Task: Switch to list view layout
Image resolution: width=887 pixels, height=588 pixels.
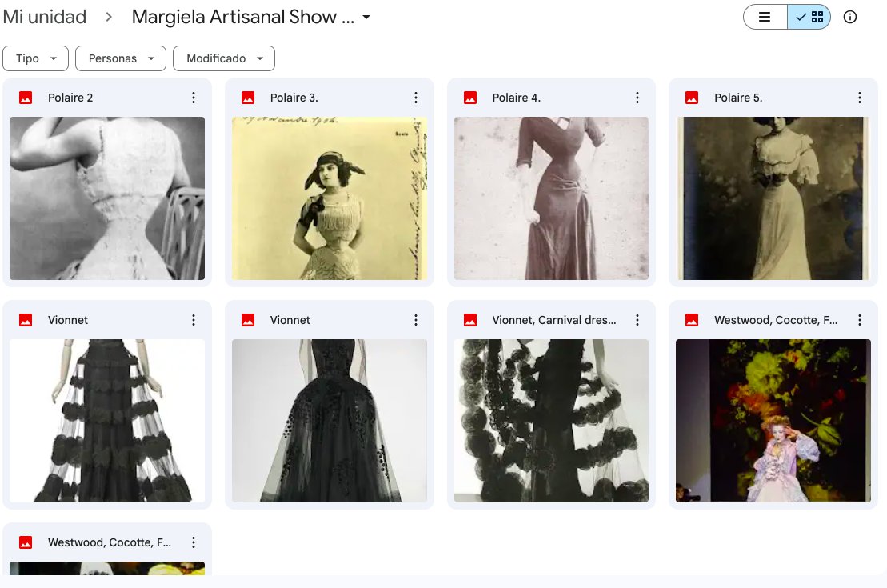Action: 765,17
